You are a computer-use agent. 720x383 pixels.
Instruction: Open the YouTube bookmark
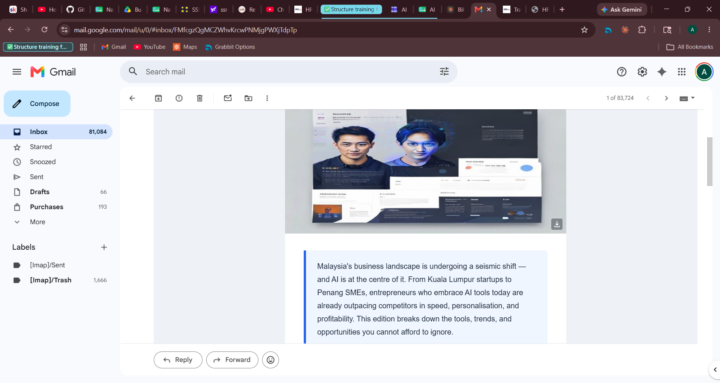pyautogui.click(x=149, y=47)
